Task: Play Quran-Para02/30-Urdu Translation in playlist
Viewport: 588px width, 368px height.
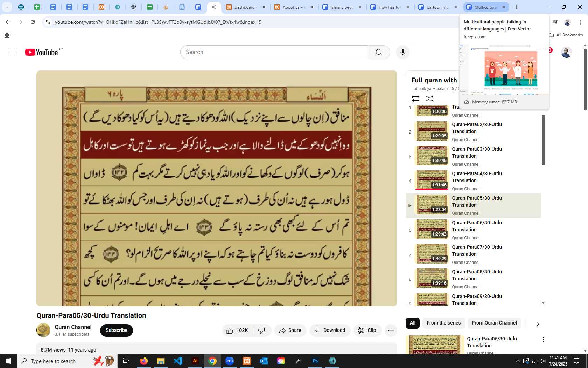Action: point(473,132)
